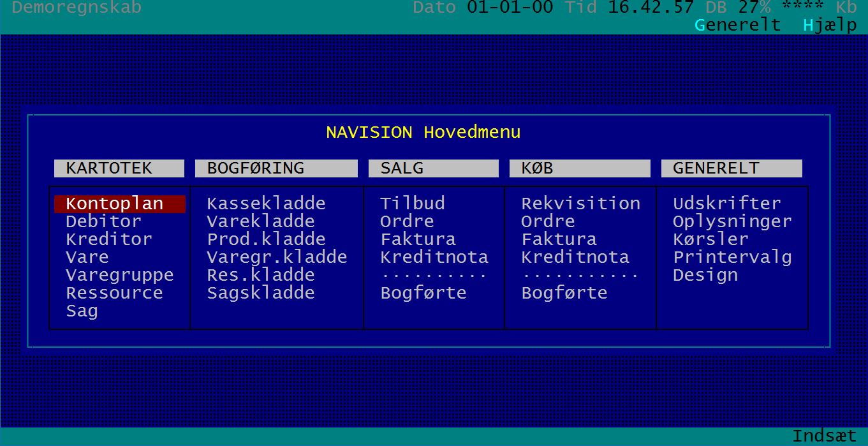Choose Tilbud under Salg
The width and height of the screenshot is (868, 446).
413,204
